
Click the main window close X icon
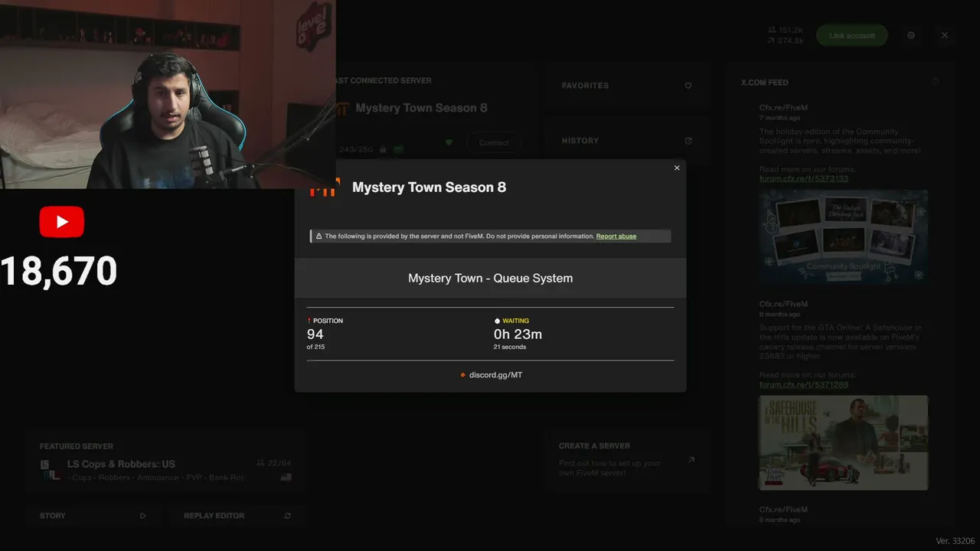click(945, 35)
